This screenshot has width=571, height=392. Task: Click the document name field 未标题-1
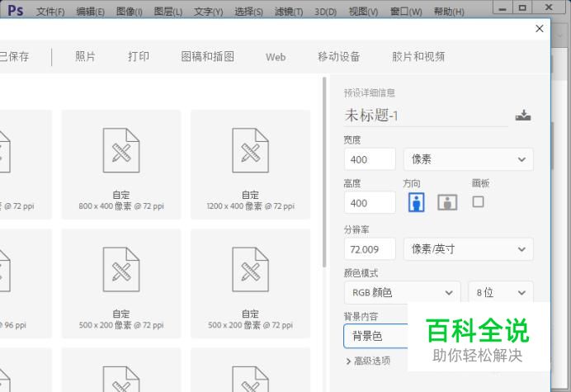click(x=426, y=116)
